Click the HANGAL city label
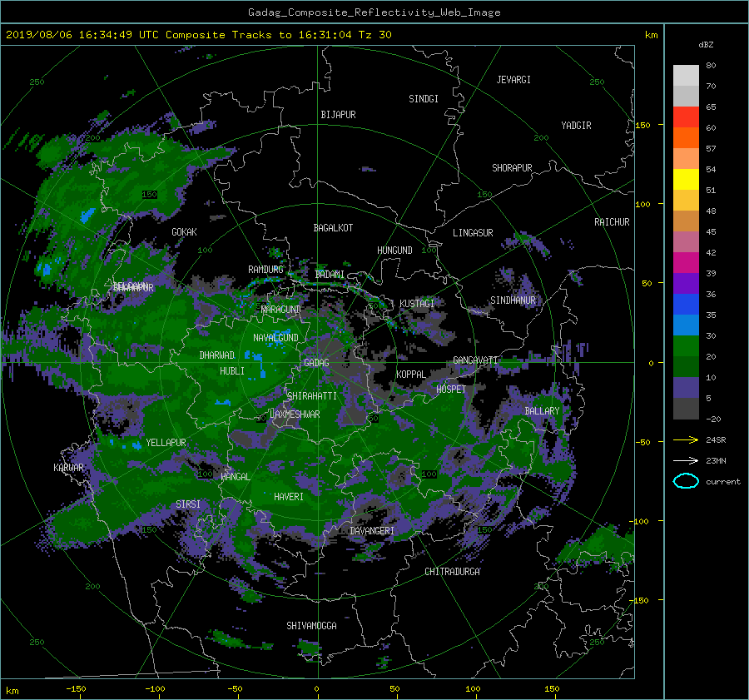749x700 pixels. 236,477
